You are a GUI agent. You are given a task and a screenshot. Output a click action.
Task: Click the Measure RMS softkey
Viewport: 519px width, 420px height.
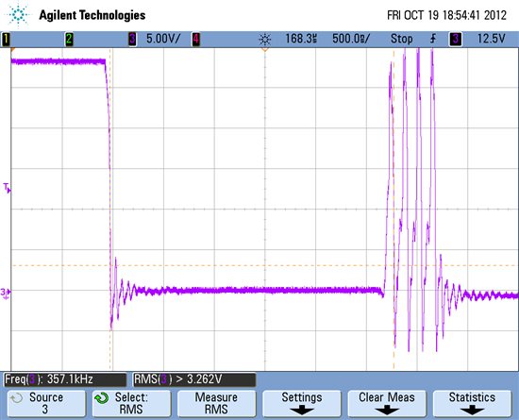tap(216, 403)
